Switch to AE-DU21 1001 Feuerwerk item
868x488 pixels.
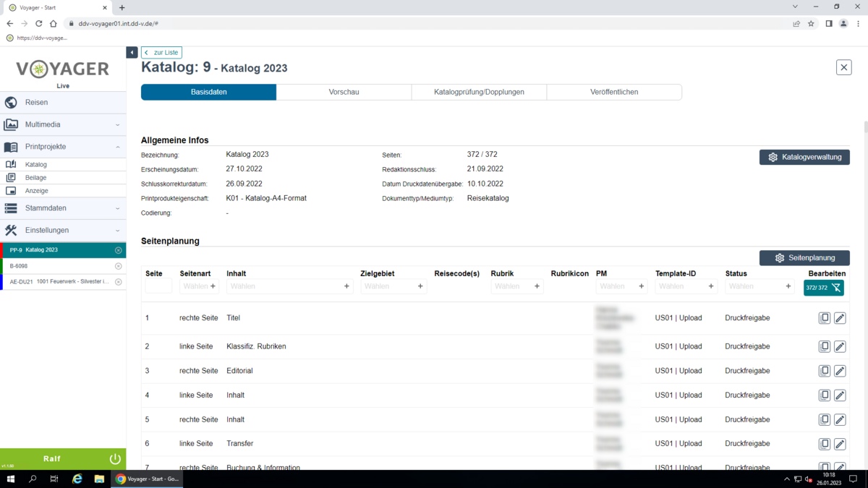click(58, 282)
